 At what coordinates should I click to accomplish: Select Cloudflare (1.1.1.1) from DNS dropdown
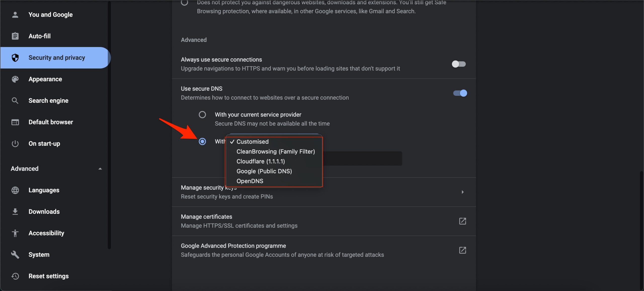pos(260,161)
